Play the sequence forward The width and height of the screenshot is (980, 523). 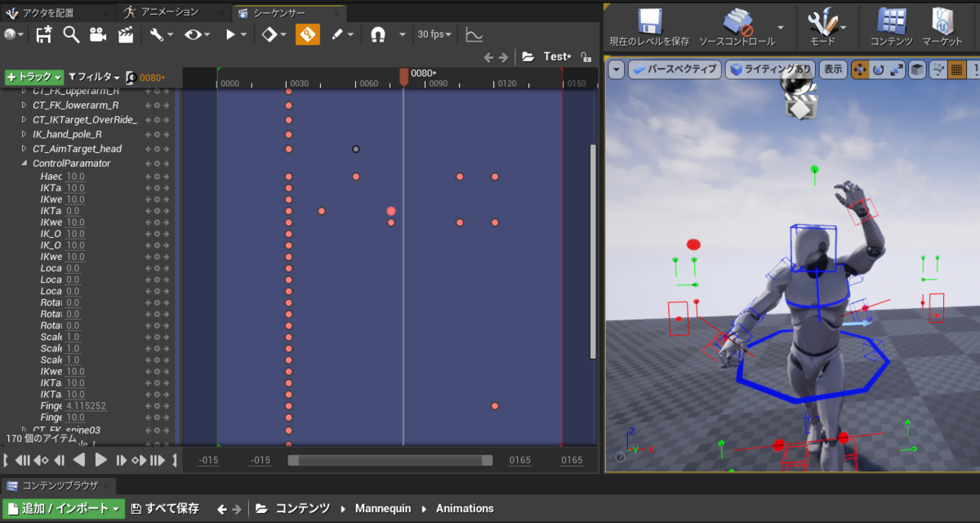coord(101,460)
